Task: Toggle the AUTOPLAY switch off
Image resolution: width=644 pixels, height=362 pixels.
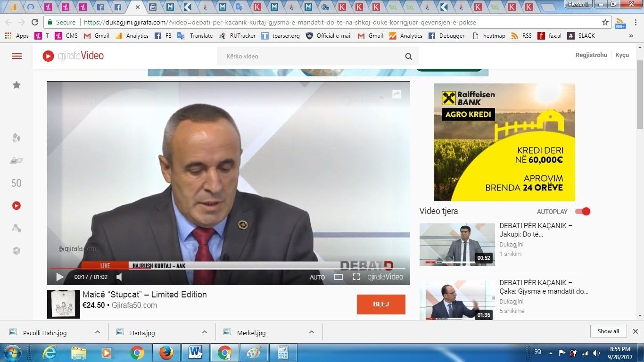Action: [583, 212]
